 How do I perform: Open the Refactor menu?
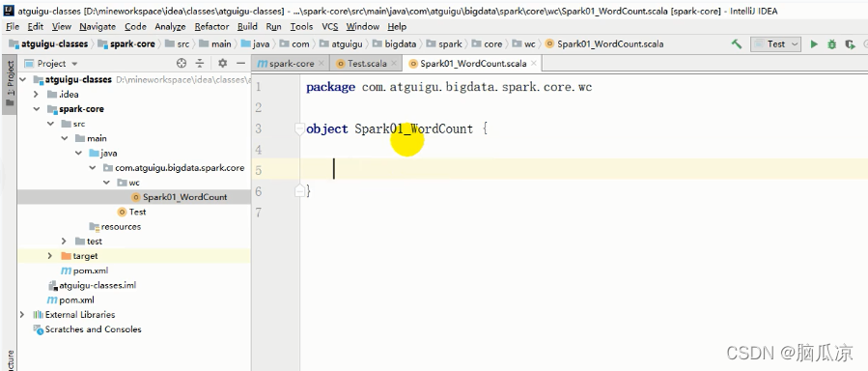(x=211, y=27)
